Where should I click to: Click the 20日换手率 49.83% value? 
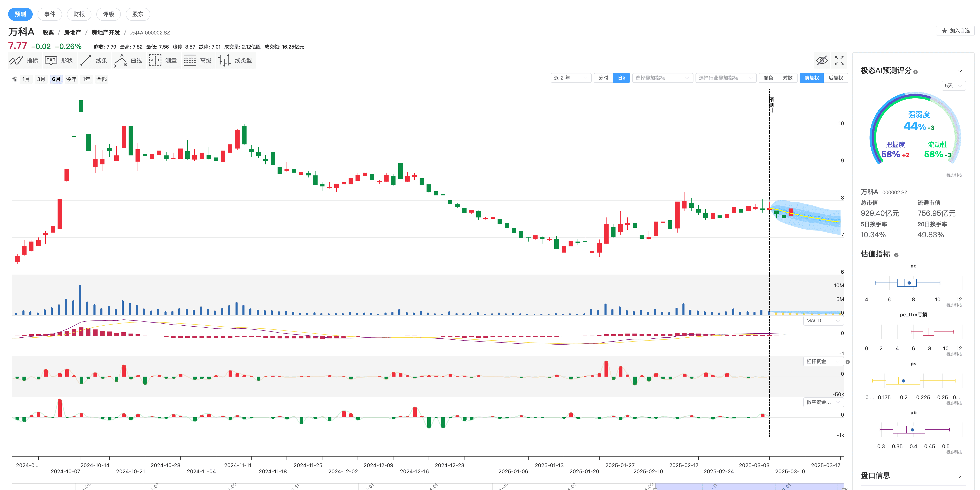[931, 235]
